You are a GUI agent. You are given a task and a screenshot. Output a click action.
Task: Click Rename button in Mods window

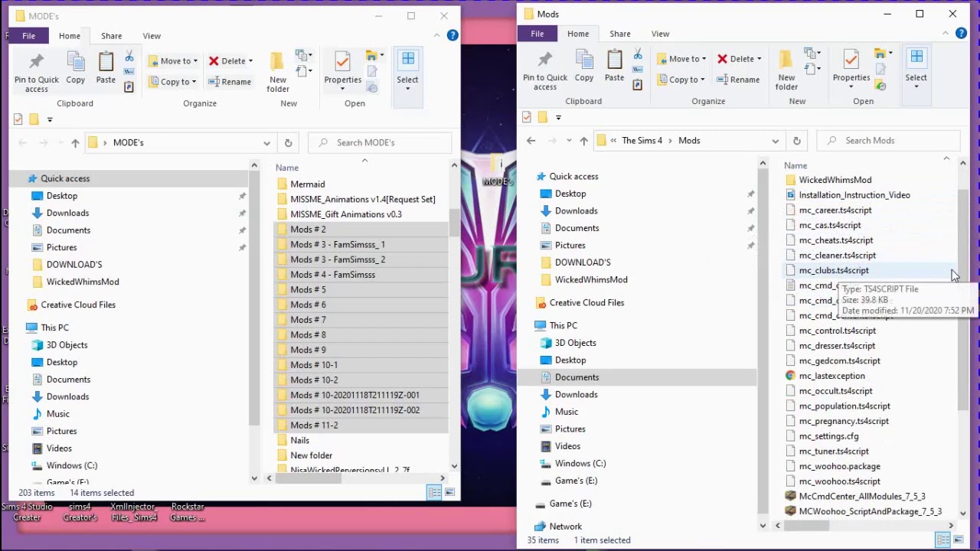click(x=738, y=80)
